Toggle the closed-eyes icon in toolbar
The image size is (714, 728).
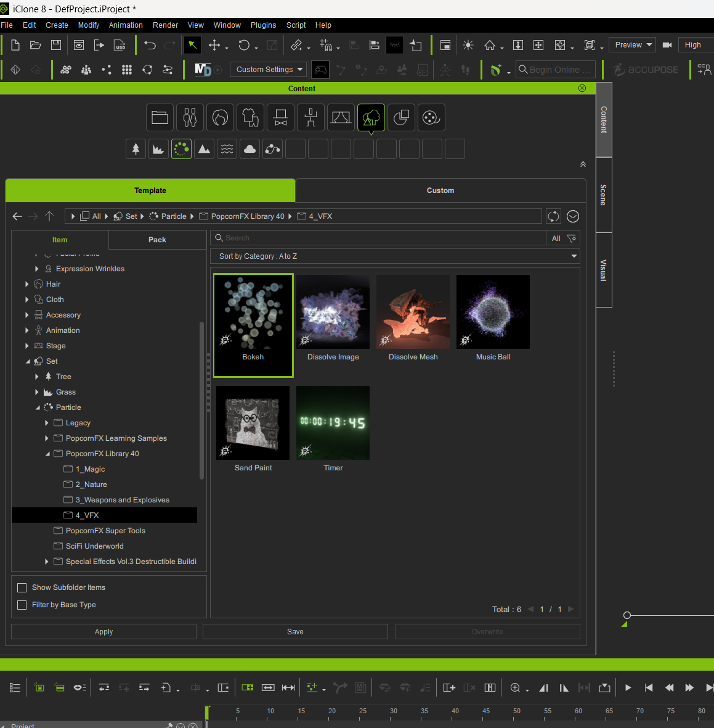coord(395,45)
